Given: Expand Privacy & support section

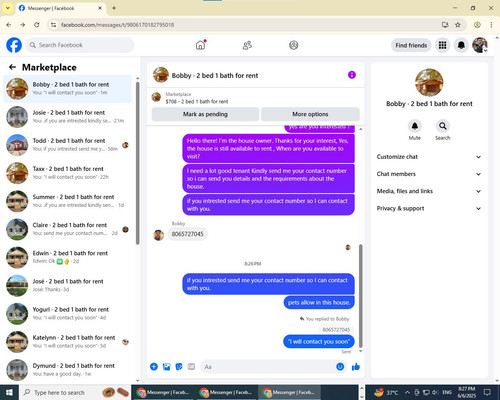Looking at the screenshot, I should [x=429, y=208].
